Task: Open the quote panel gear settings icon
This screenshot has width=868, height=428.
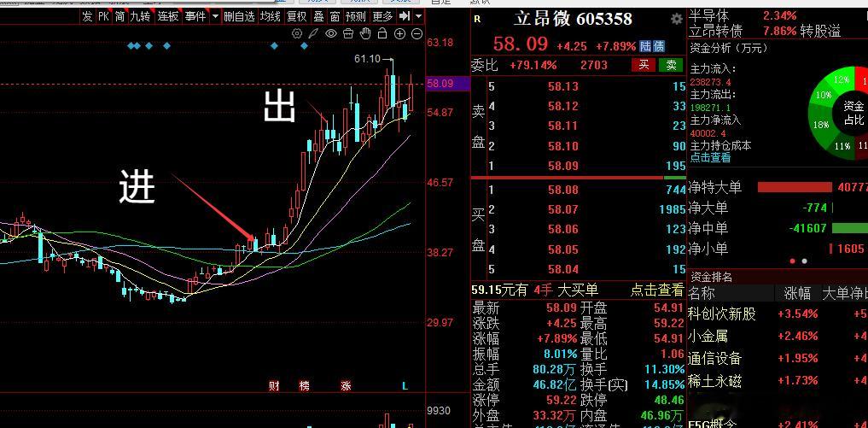Action: (x=677, y=19)
